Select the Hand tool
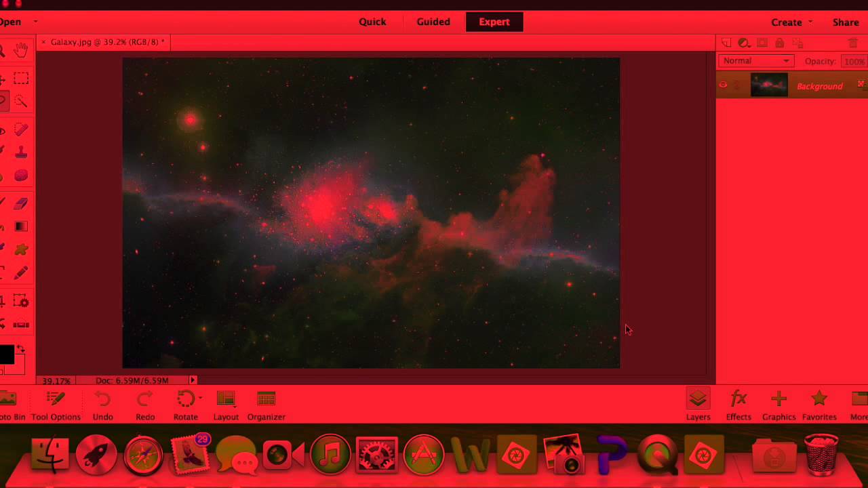The width and height of the screenshot is (868, 488). (x=21, y=50)
